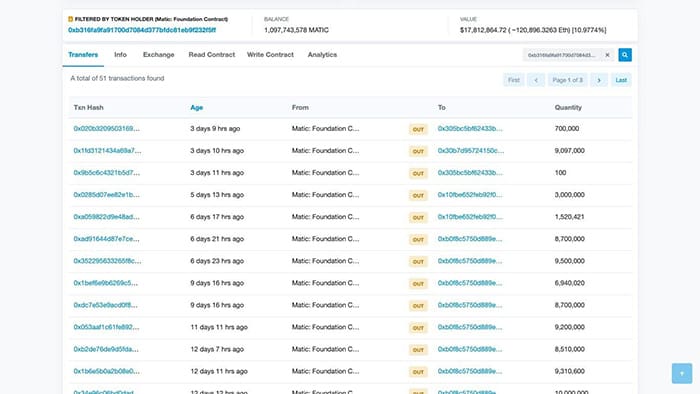This screenshot has width=700, height=394.
Task: Select the '6 days 21 hrs ago' age cell
Action: tap(217, 239)
